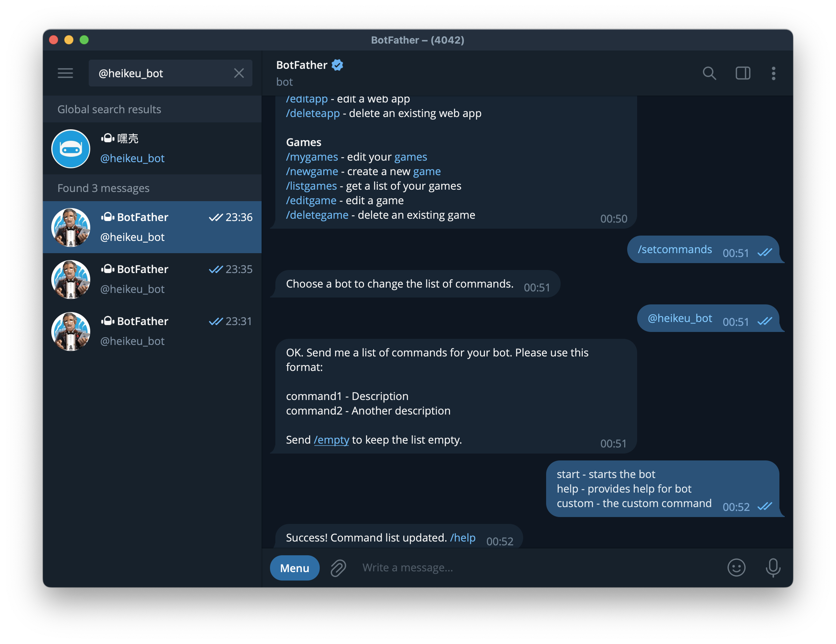The height and width of the screenshot is (644, 836).
Task: Click the emoji smiley face icon
Action: [x=737, y=567]
